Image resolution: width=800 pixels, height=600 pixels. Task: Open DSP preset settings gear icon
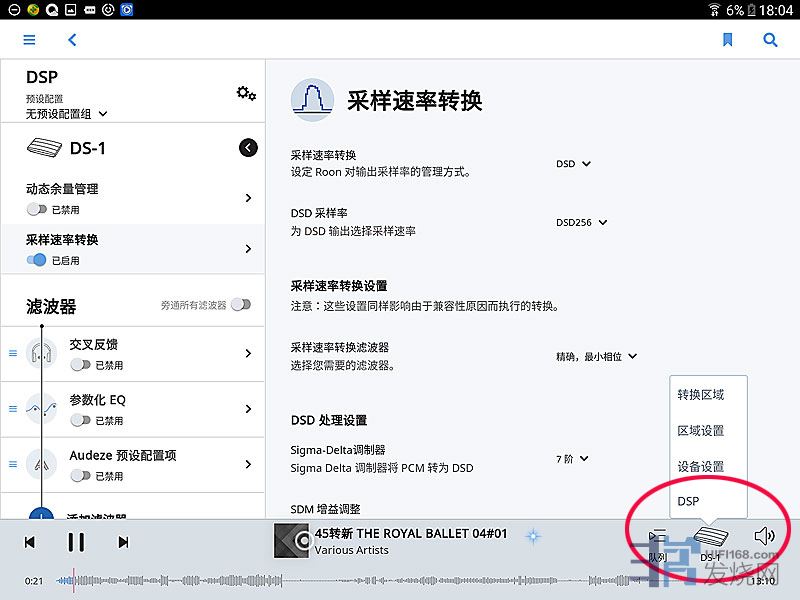(246, 93)
